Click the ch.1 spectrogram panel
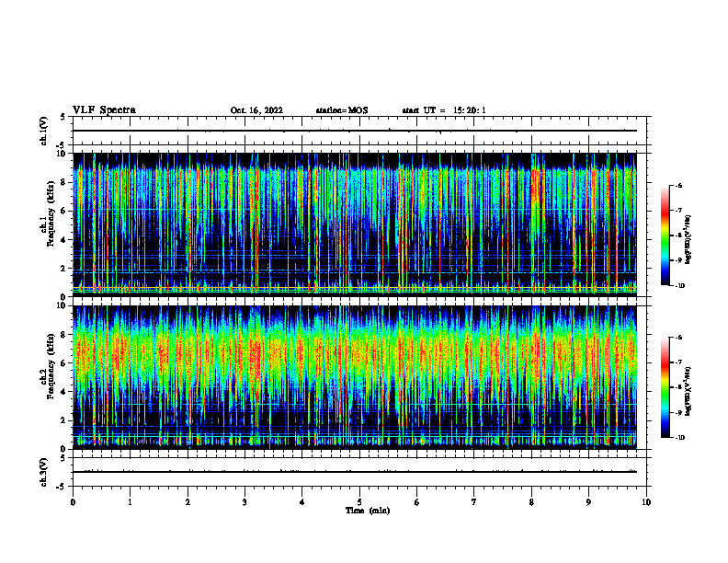 (355, 224)
